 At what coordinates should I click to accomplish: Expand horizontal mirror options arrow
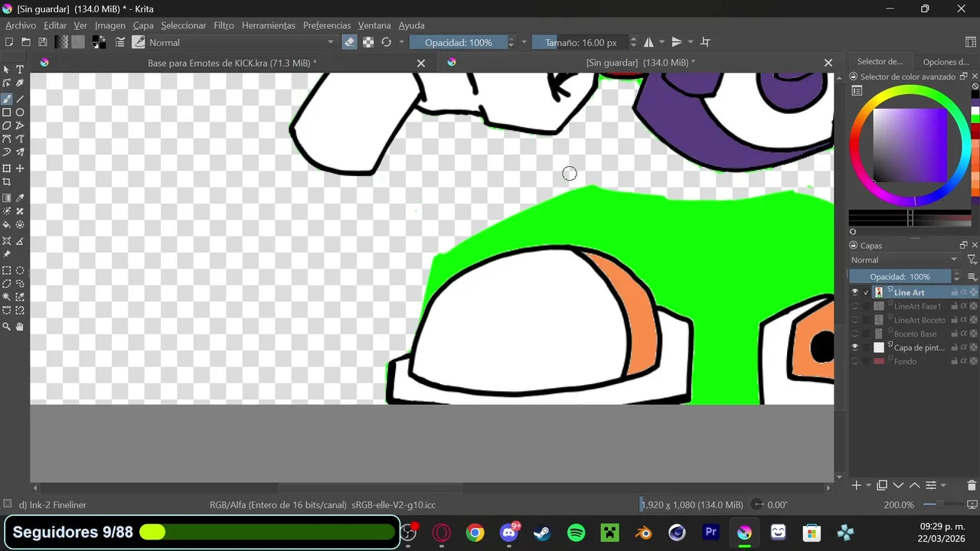pyautogui.click(x=661, y=42)
